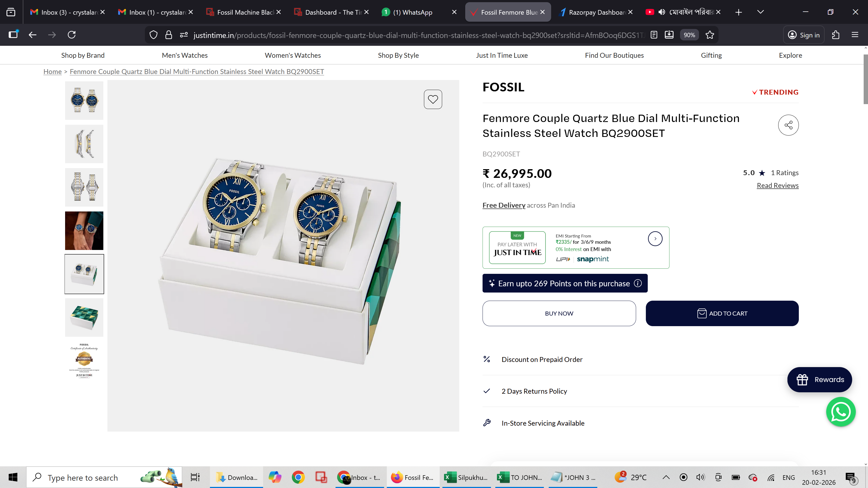The image size is (868, 488).
Task: Open the list all tabs dropdown
Action: [x=761, y=12]
